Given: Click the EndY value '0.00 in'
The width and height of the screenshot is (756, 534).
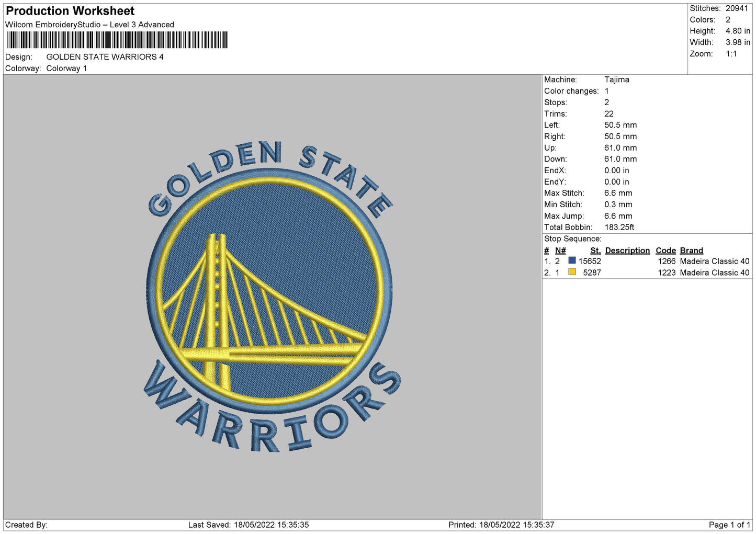Looking at the screenshot, I should [617, 182].
